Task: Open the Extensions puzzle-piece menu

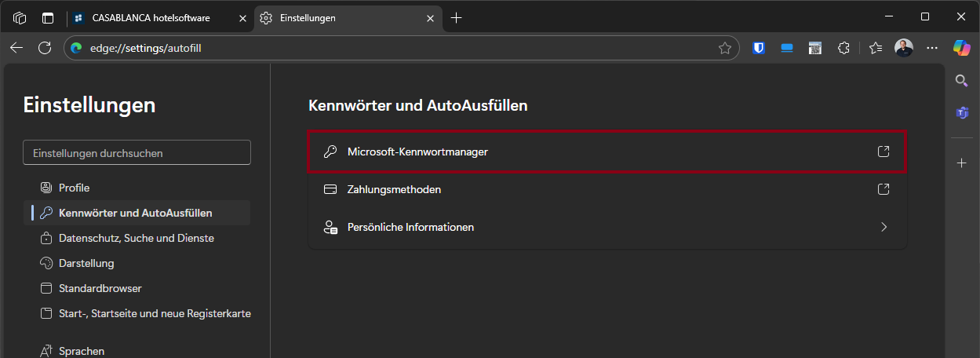Action: coord(843,48)
